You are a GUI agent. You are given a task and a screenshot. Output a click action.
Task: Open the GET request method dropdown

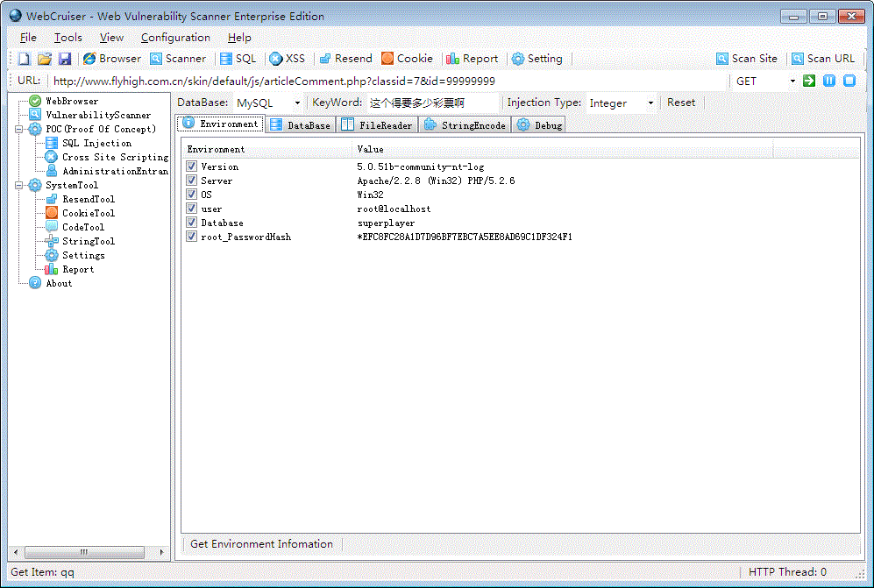point(792,81)
